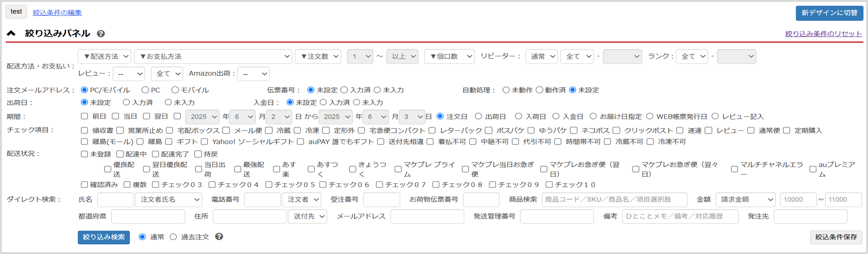
Task: Select WEB帳票発行日 period radio
Action: pyautogui.click(x=650, y=116)
